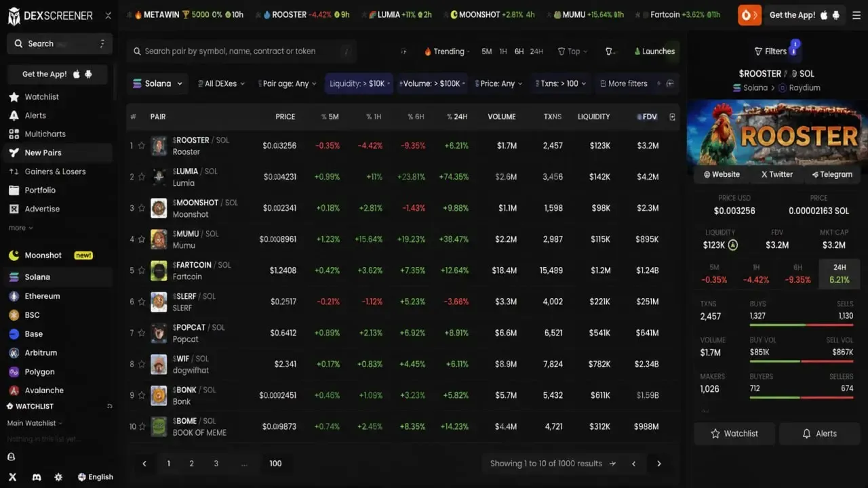Click the reset filters icon after More filters
Viewport: 868px width, 488px height.
click(x=670, y=83)
